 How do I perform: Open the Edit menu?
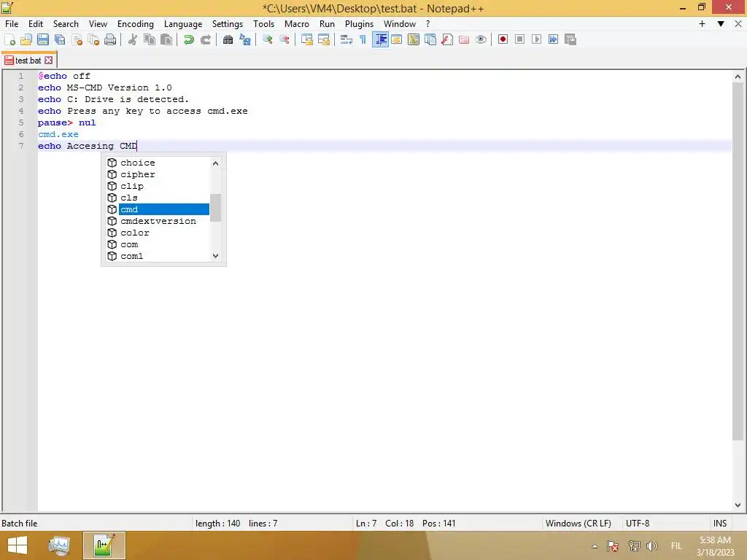36,24
